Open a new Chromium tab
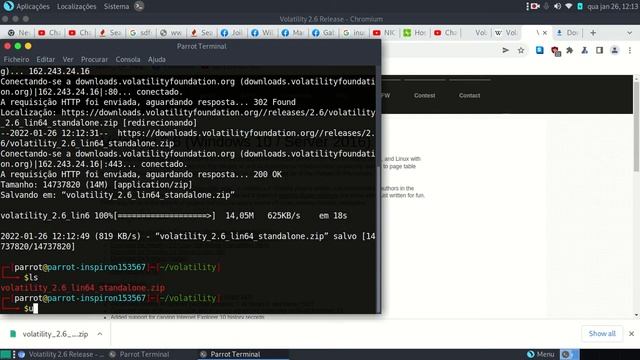This screenshot has width=640, height=360. pos(593,33)
